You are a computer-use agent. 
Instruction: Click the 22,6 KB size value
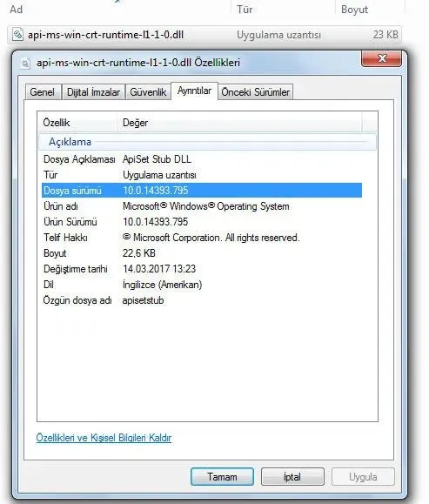click(139, 253)
